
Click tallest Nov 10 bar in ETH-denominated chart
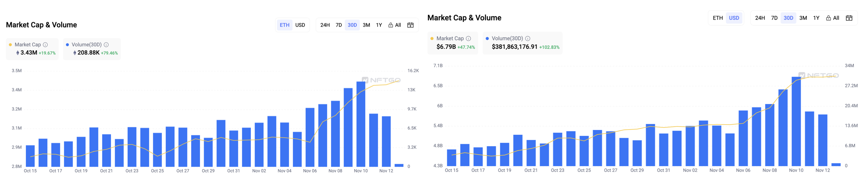point(361,125)
